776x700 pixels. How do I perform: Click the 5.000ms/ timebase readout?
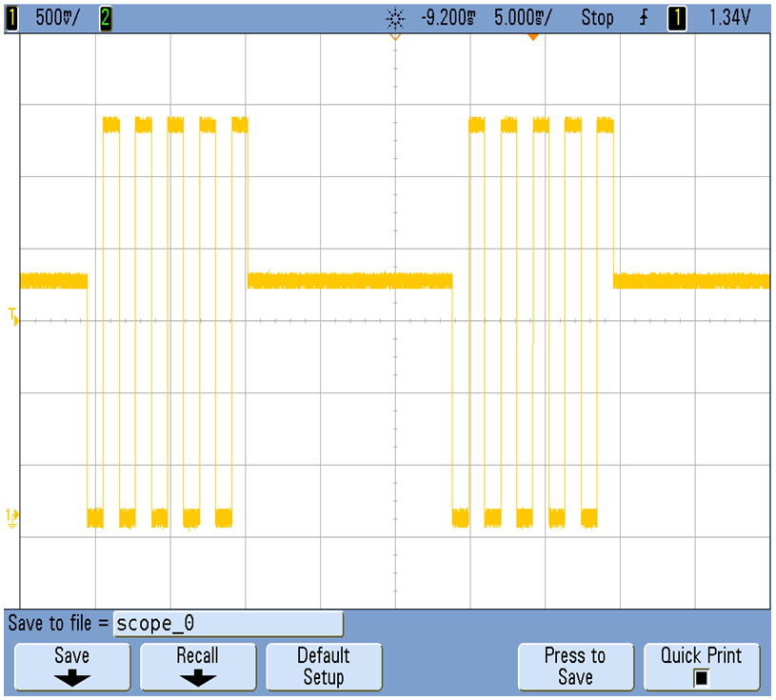527,18
